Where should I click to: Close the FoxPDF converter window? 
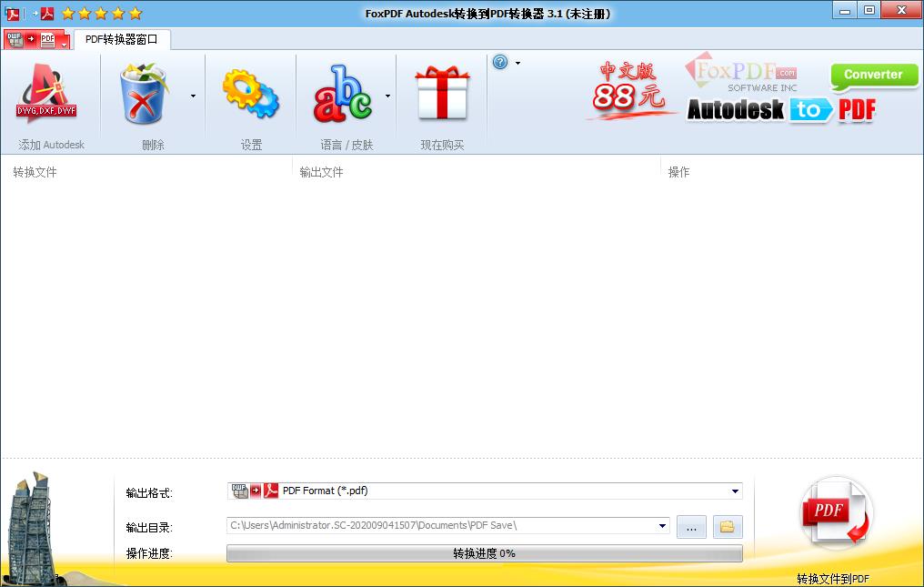[901, 10]
